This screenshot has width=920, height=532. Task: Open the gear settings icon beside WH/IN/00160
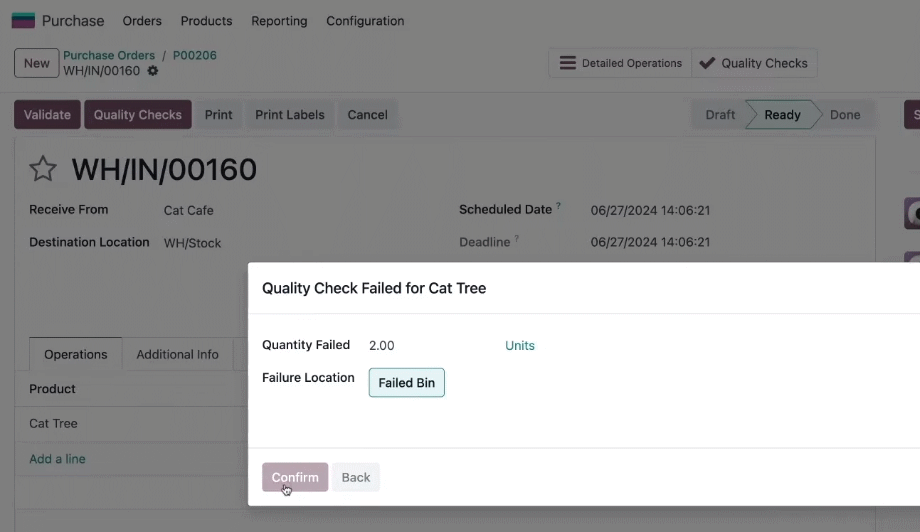point(153,71)
